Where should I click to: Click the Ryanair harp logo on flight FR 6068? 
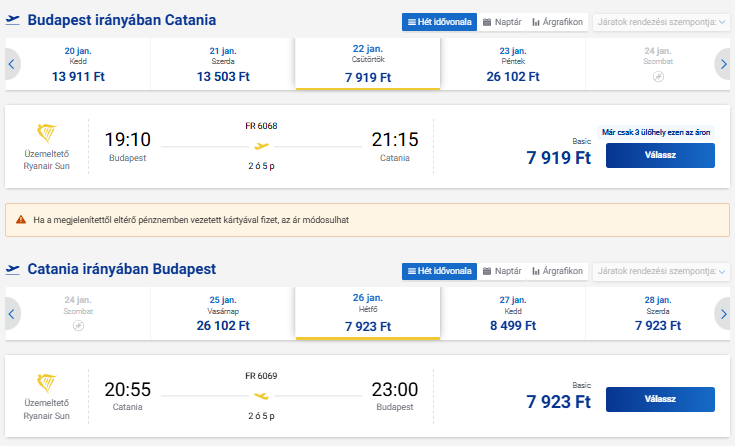pyautogui.click(x=47, y=134)
